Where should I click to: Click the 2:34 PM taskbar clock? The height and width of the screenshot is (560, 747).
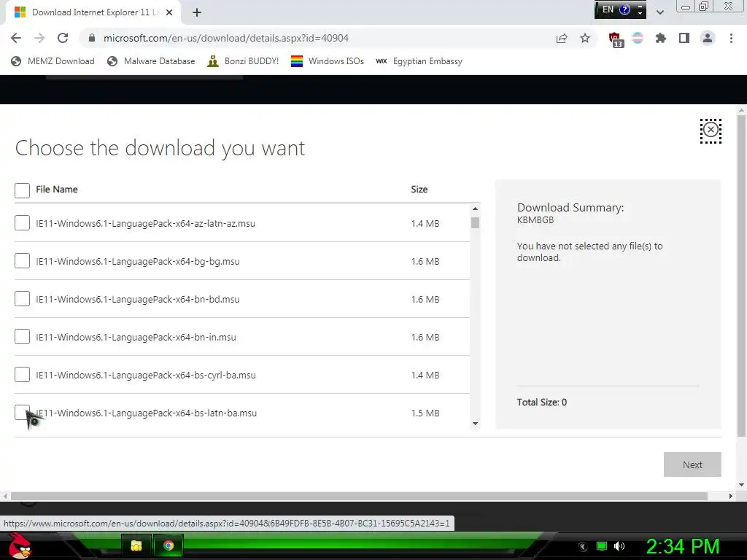point(682,546)
